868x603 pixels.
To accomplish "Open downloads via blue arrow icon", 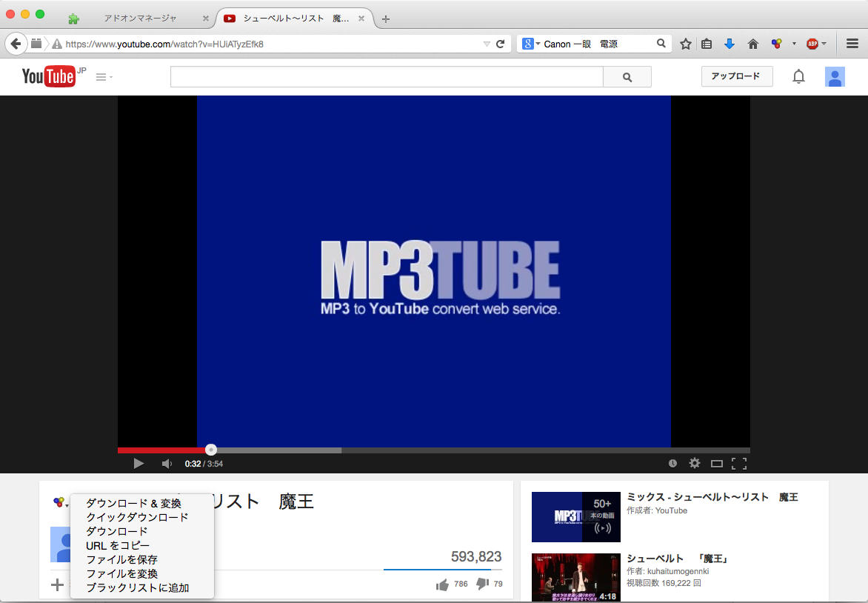I will (x=730, y=44).
